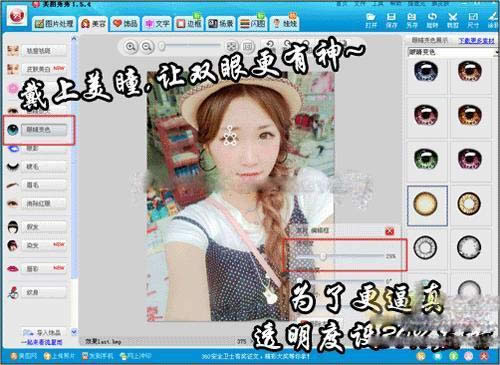500x365 pixels.
Task: Zoom out using the magnifier minus icon
Action: pyautogui.click(x=147, y=47)
